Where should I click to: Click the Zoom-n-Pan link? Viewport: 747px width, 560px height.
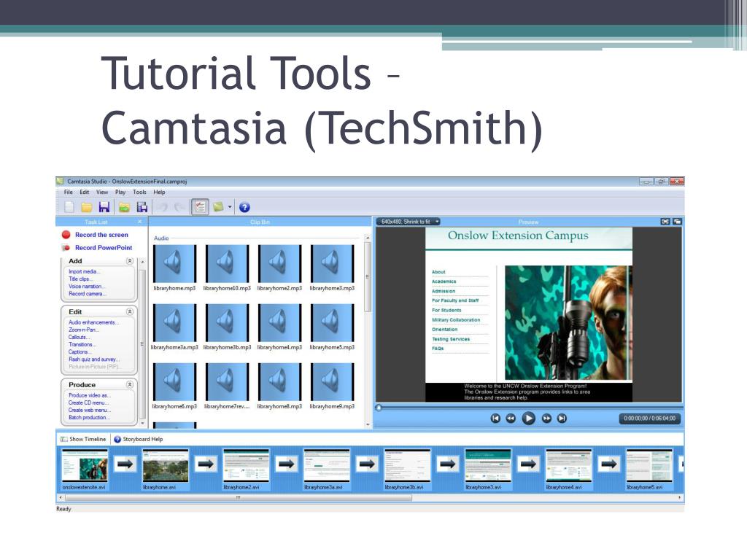pyautogui.click(x=84, y=330)
